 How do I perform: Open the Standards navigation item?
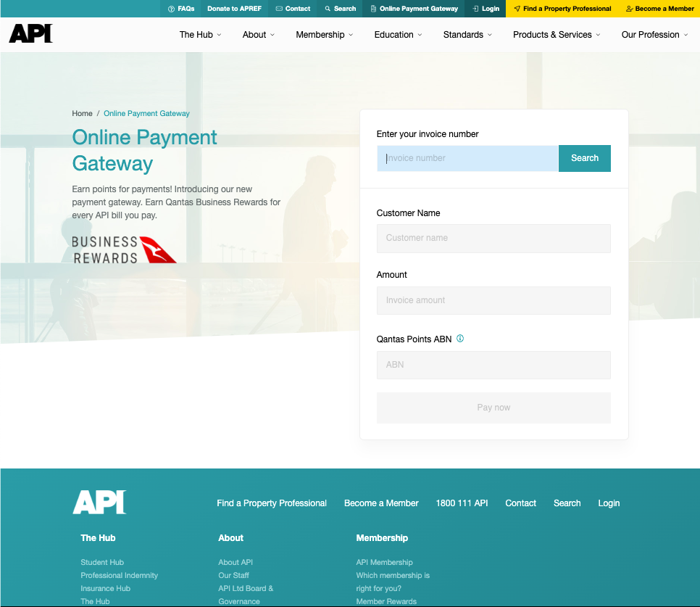[x=463, y=35]
